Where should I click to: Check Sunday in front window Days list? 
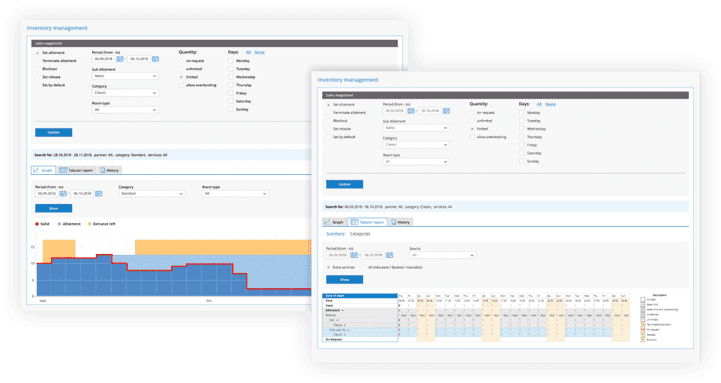click(521, 161)
